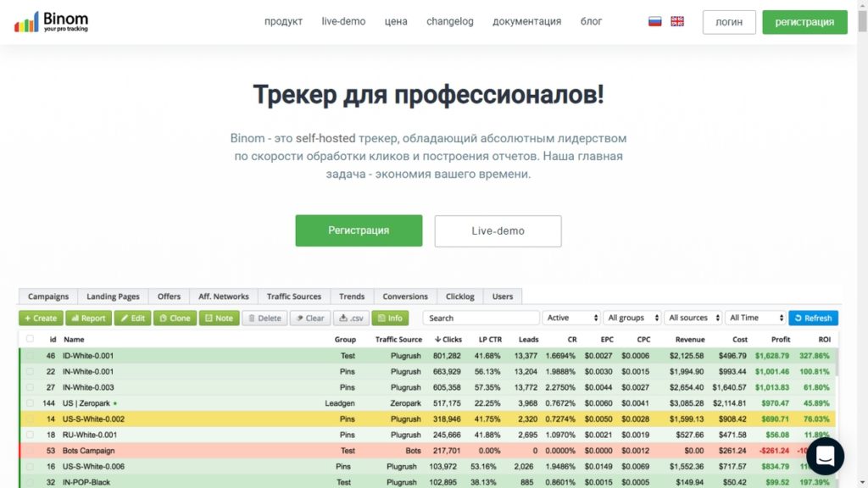Switch site language to Russian flag
Image resolution: width=868 pixels, height=488 pixels.
click(x=655, y=21)
